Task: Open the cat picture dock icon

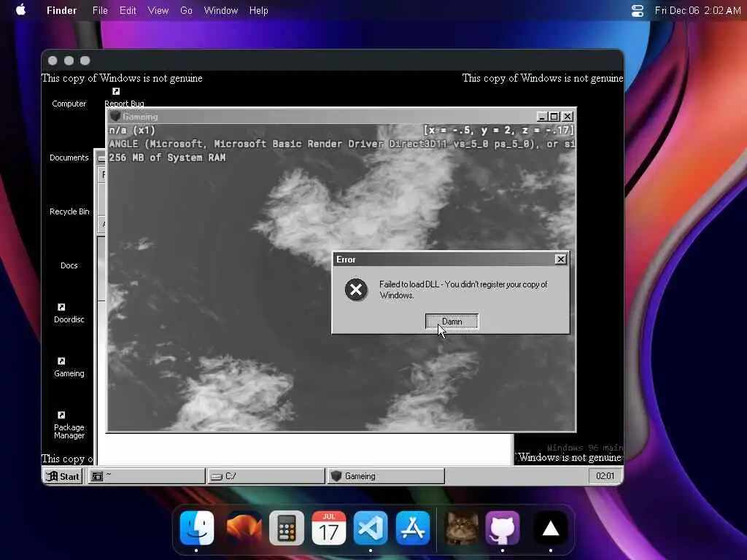Action: [461, 528]
